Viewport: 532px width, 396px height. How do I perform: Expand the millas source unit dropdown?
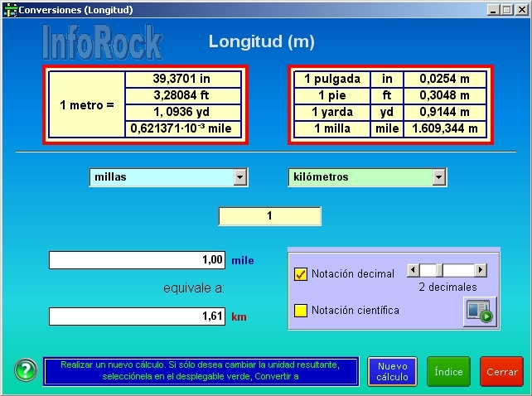pos(240,176)
